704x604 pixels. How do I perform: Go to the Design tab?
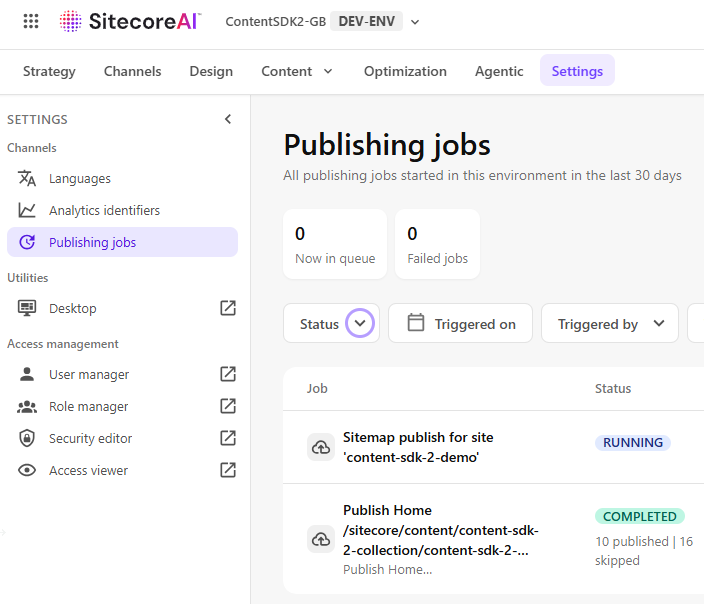(x=211, y=71)
